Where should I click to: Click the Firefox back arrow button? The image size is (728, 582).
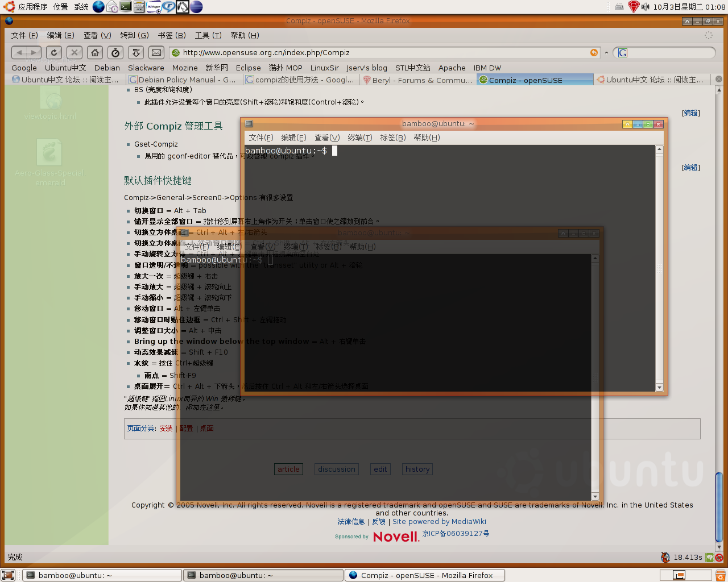pos(19,53)
